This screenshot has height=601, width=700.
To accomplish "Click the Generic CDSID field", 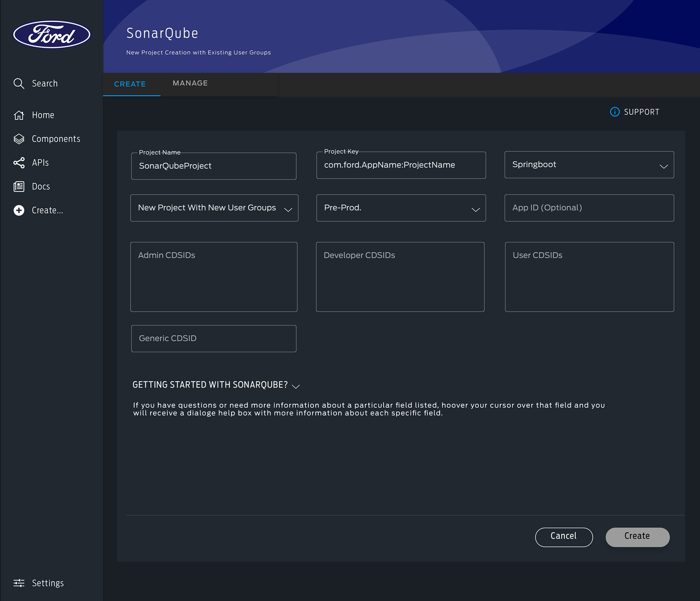I will coord(214,339).
